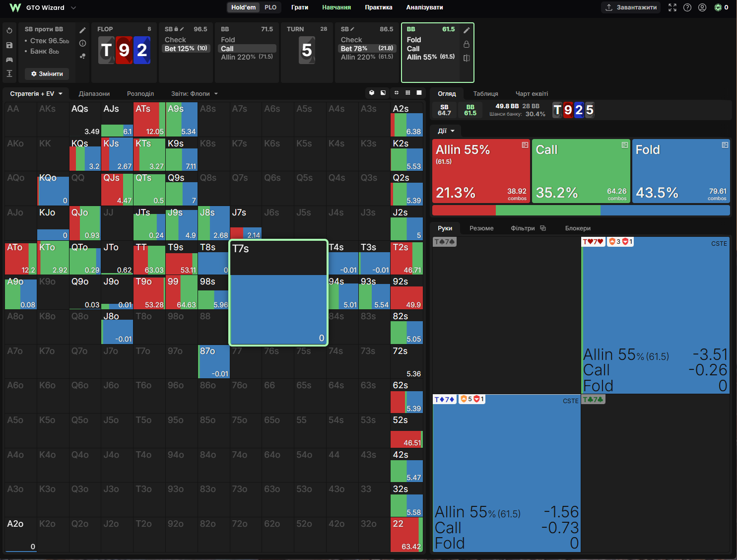
Task: Open the filter icon next to Фільтри
Action: click(543, 228)
